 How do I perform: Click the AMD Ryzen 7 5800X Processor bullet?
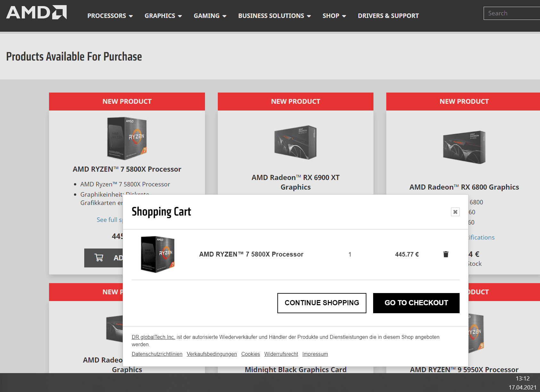[x=125, y=184]
